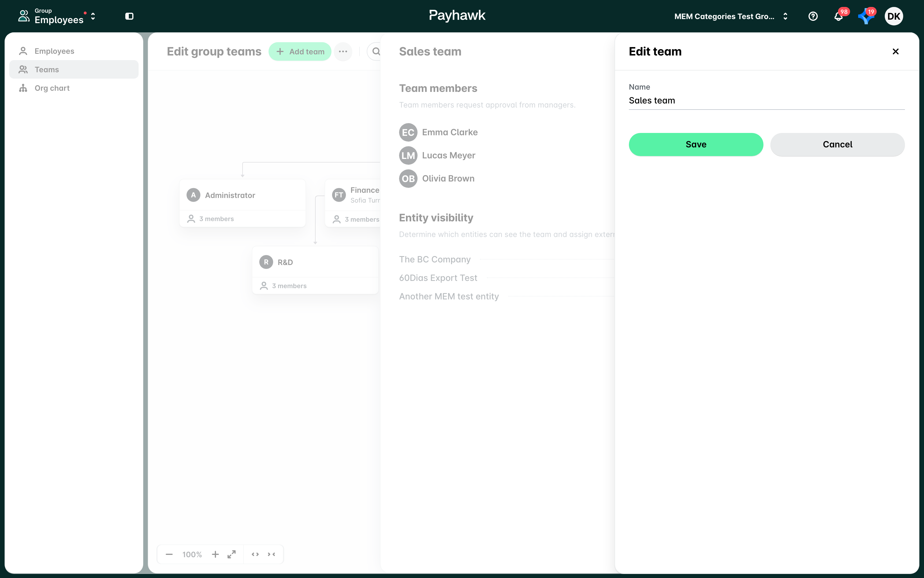Click team member Emma Clarke
The width and height of the screenshot is (924, 578).
pos(450,132)
